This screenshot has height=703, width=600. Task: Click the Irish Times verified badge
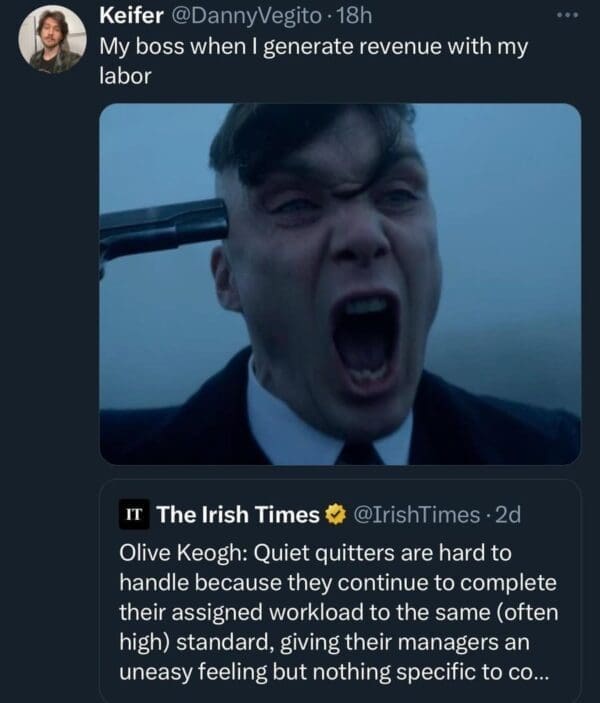pyautogui.click(x=337, y=515)
